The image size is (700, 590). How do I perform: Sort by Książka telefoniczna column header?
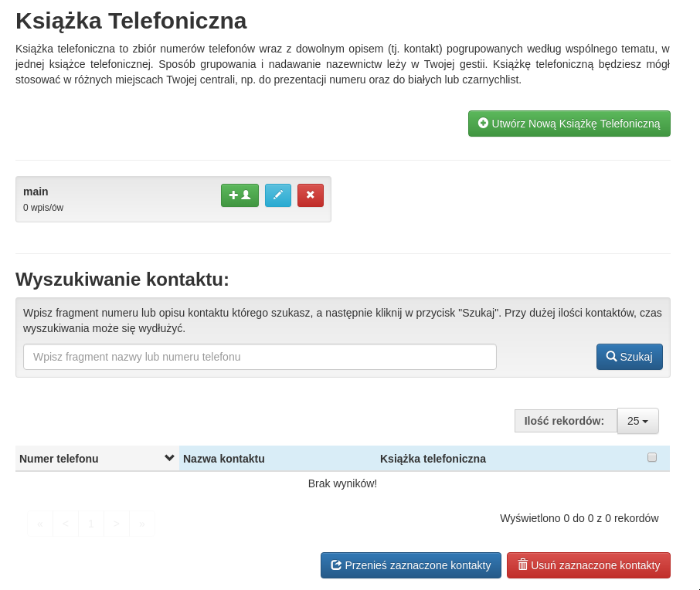tap(433, 459)
